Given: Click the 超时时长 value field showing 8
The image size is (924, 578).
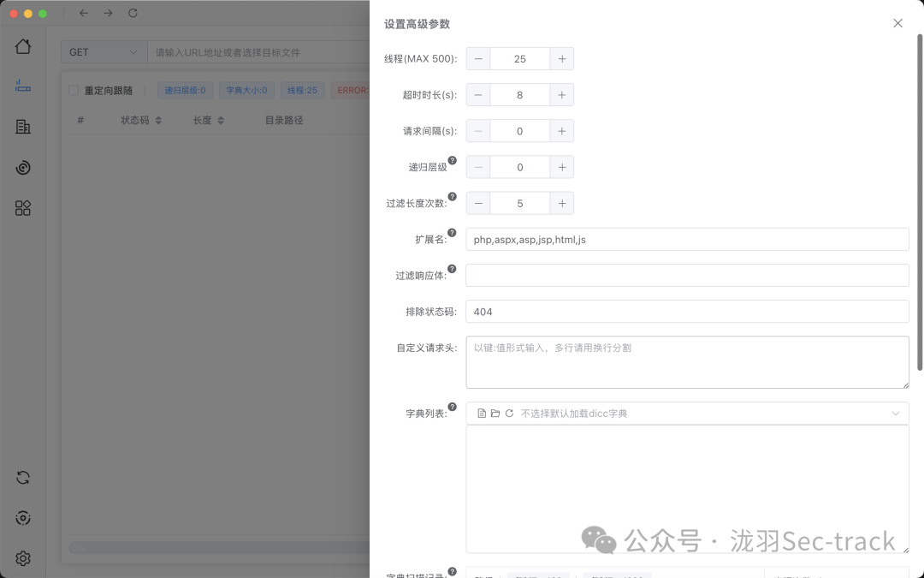Looking at the screenshot, I should tap(520, 95).
